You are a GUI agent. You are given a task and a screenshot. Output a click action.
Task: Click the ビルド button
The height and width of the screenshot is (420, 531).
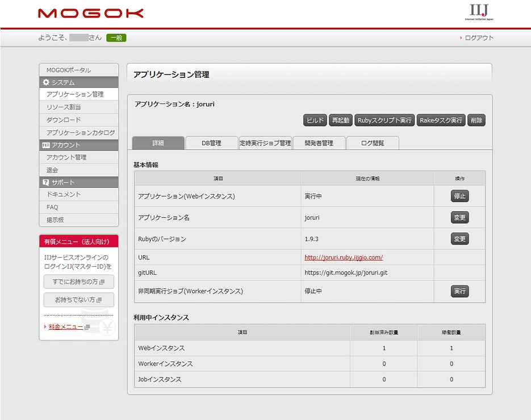click(x=315, y=120)
